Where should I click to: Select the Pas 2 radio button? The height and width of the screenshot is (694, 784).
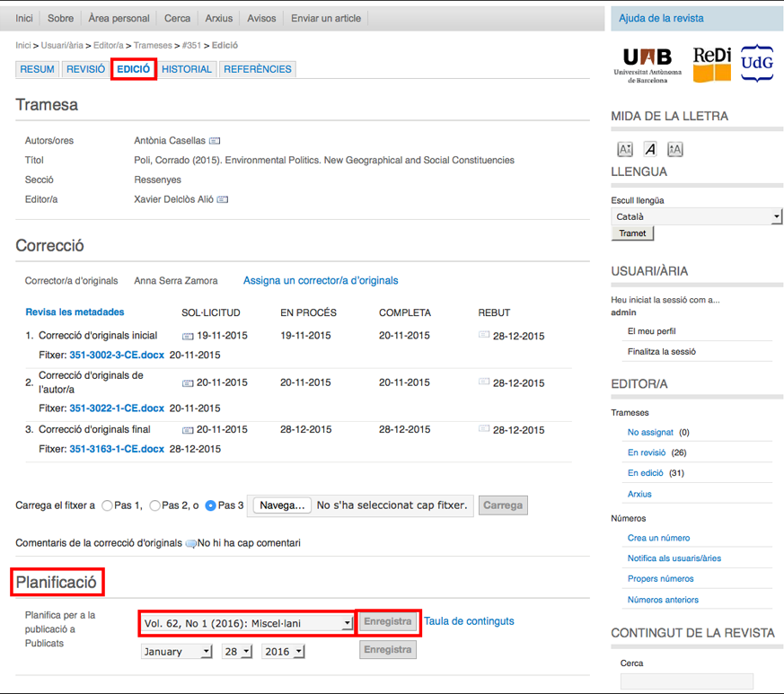tap(155, 505)
